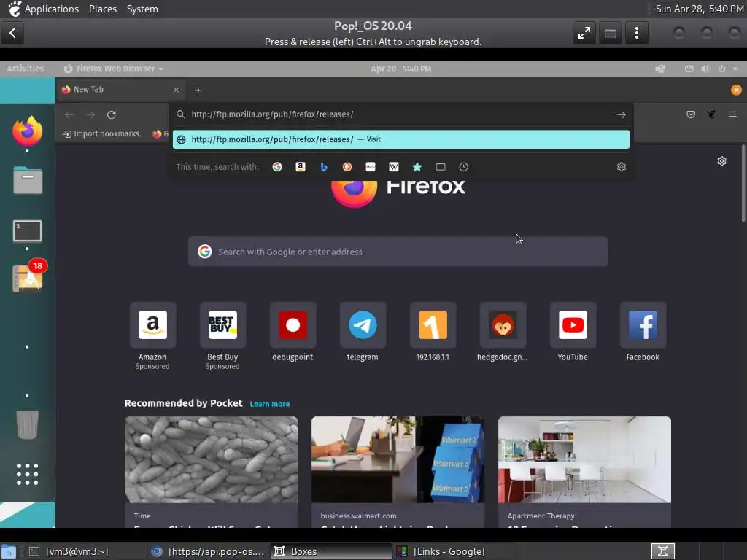Open the Pocket save button
The image size is (747, 560).
click(691, 114)
